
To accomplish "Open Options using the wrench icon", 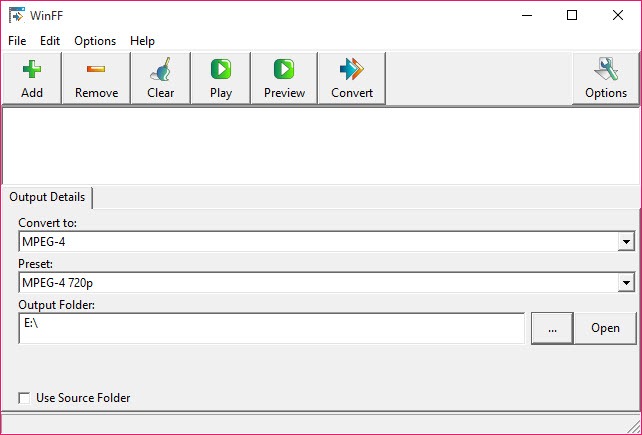I will [x=606, y=70].
